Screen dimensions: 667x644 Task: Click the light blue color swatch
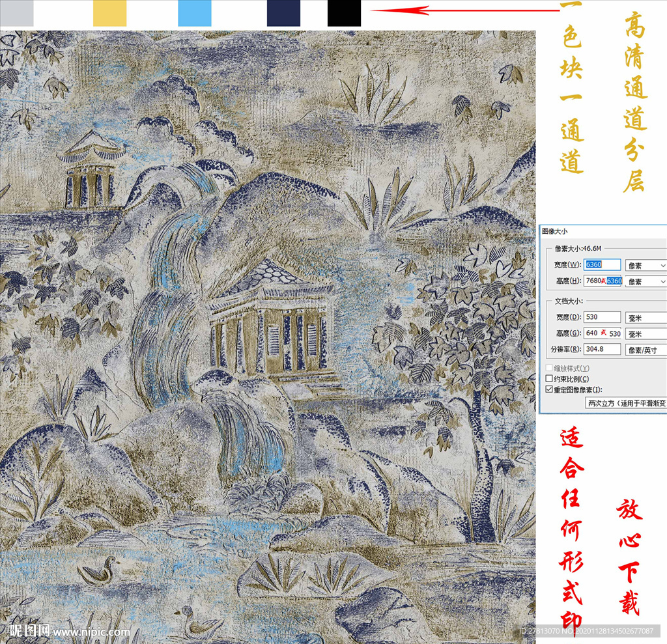click(x=194, y=13)
